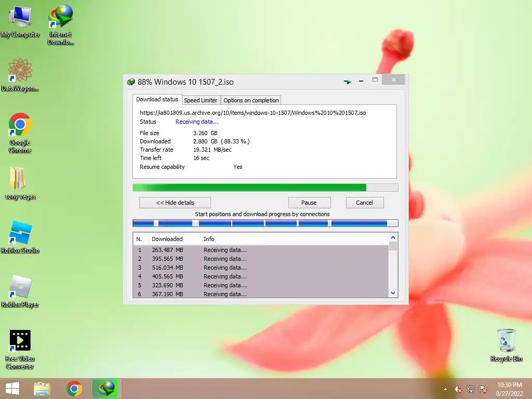Cancel the download
Image resolution: width=532 pixels, height=399 pixels.
[365, 203]
